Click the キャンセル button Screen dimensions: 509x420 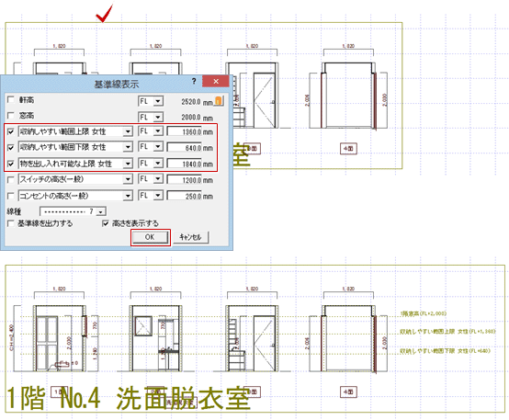point(190,237)
